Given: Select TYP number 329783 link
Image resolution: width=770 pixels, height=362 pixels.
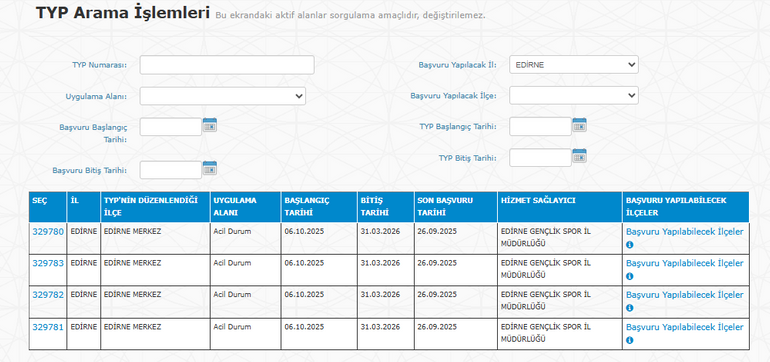Looking at the screenshot, I should coord(48,263).
